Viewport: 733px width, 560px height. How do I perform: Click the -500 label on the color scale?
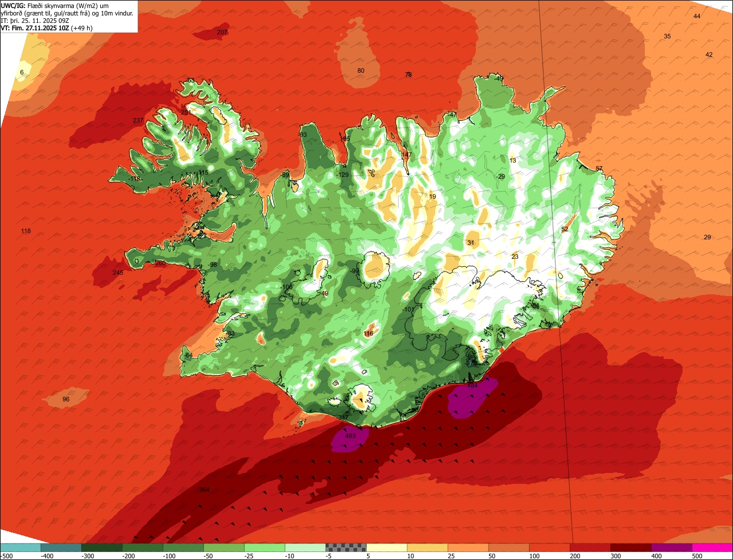click(x=6, y=555)
